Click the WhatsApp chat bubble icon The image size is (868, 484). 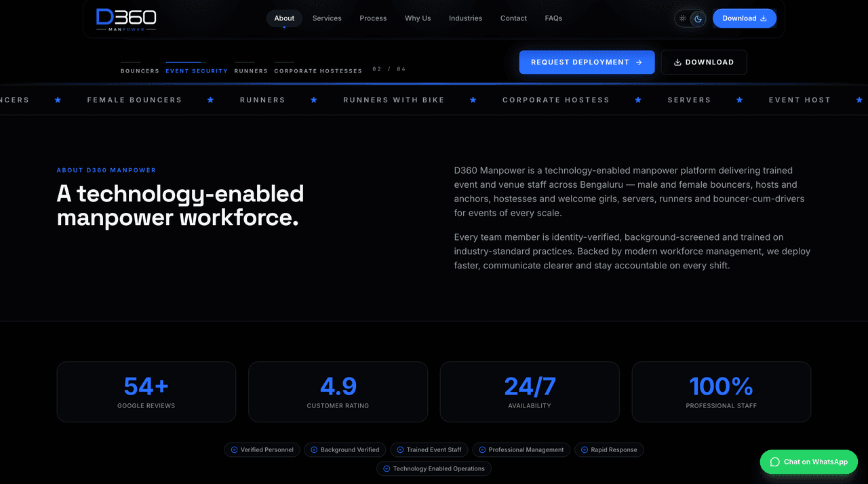[775, 462]
